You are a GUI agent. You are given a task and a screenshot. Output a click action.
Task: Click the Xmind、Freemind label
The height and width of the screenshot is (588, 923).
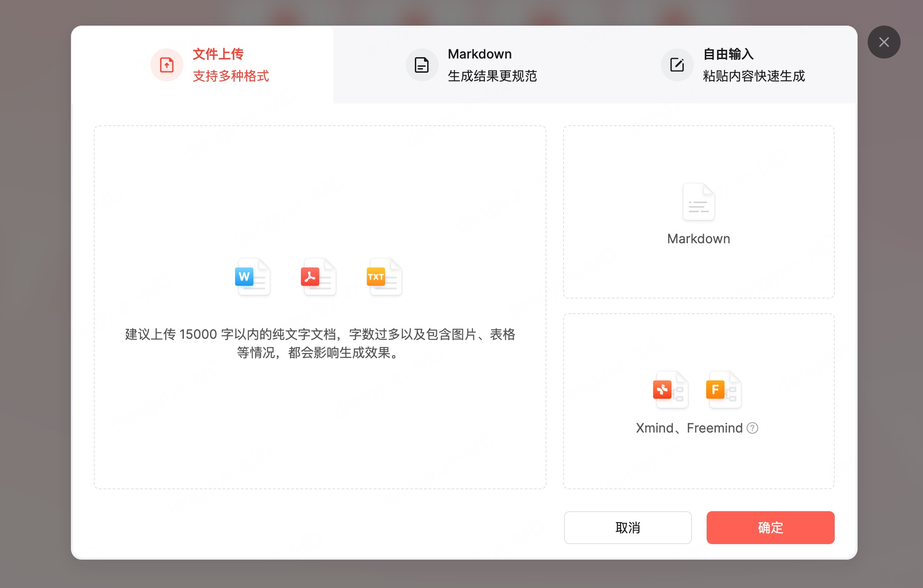[x=689, y=428]
